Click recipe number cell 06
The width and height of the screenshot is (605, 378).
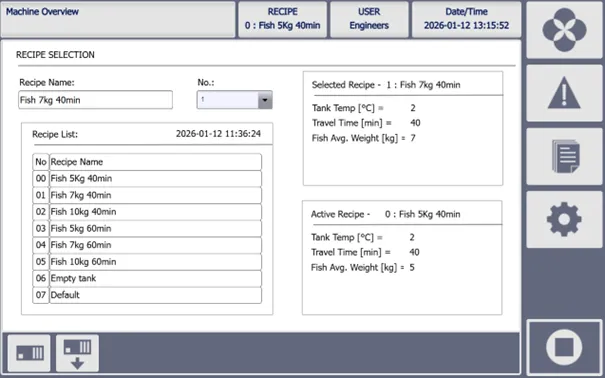pos(41,278)
